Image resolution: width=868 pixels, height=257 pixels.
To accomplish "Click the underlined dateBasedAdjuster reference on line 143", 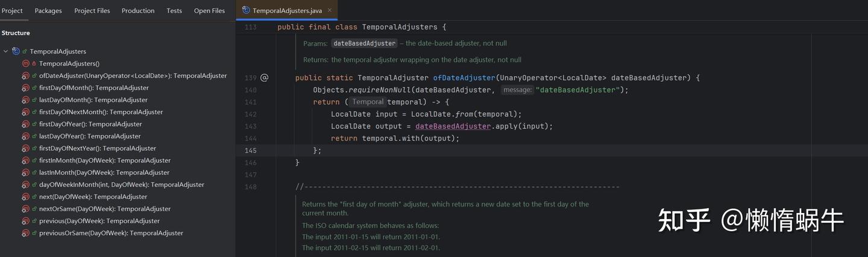I will (453, 126).
